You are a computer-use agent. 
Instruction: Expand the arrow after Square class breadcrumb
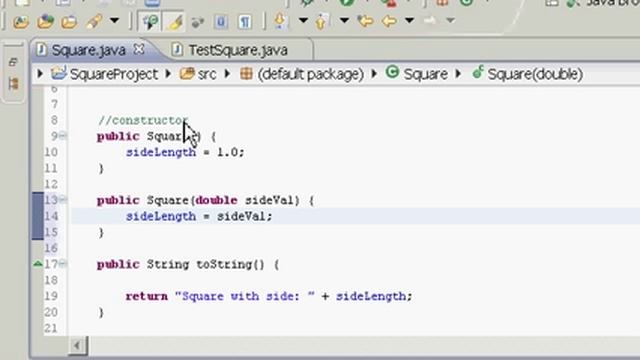pos(458,74)
